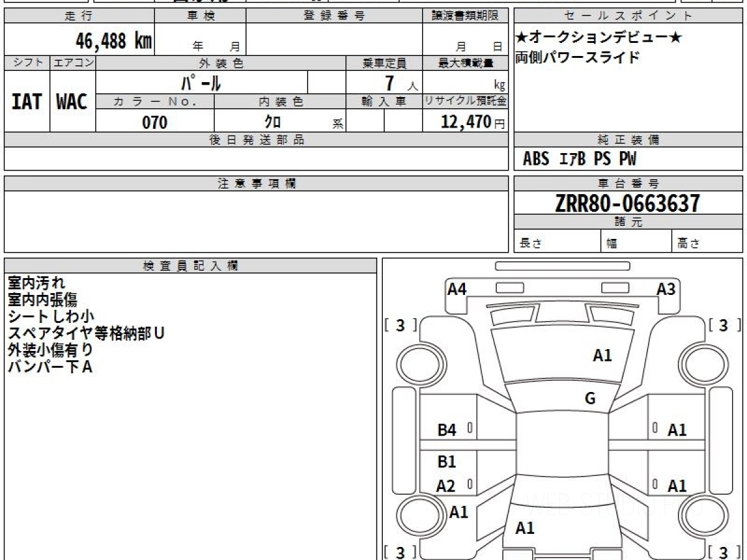Select the クロ interior color value

point(273,122)
